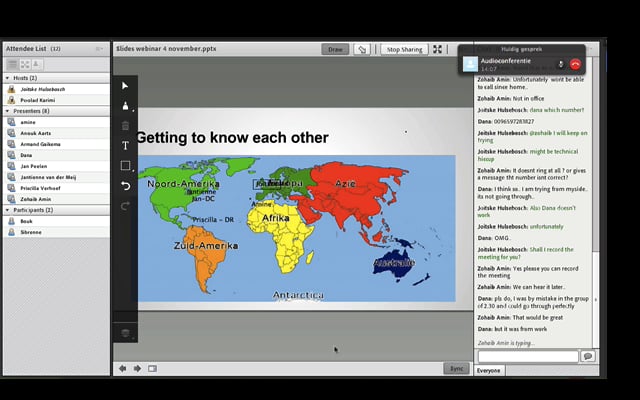Click the pointer icon next to Draw

pyautogui.click(x=362, y=49)
